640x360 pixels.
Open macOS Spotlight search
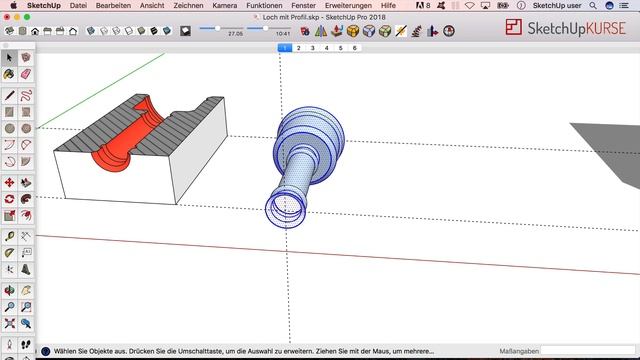tap(593, 5)
